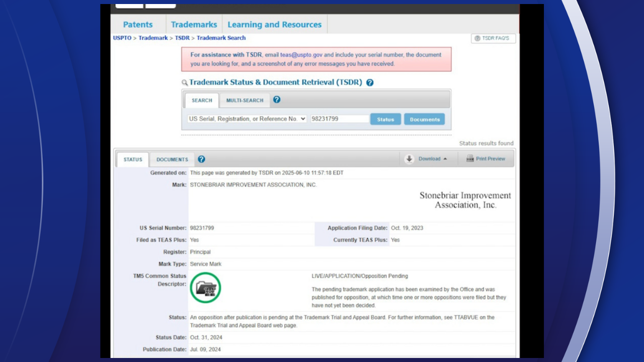644x362 pixels.
Task: Focus the serial number input field
Action: (340, 119)
